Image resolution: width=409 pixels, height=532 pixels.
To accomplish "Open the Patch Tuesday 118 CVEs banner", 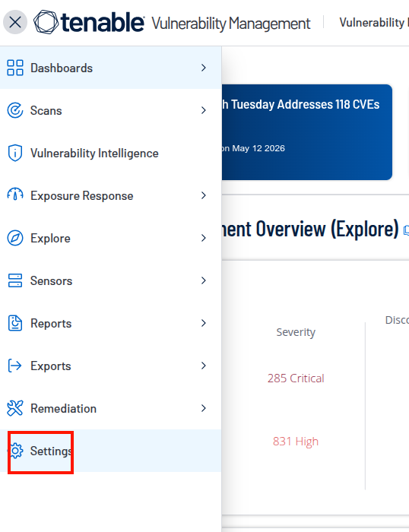I will click(307, 132).
